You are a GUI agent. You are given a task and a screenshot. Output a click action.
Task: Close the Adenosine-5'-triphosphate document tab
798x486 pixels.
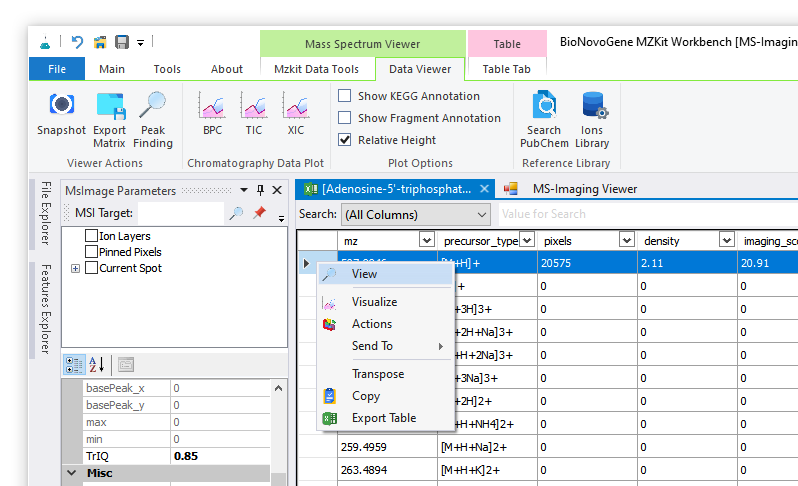pos(485,188)
